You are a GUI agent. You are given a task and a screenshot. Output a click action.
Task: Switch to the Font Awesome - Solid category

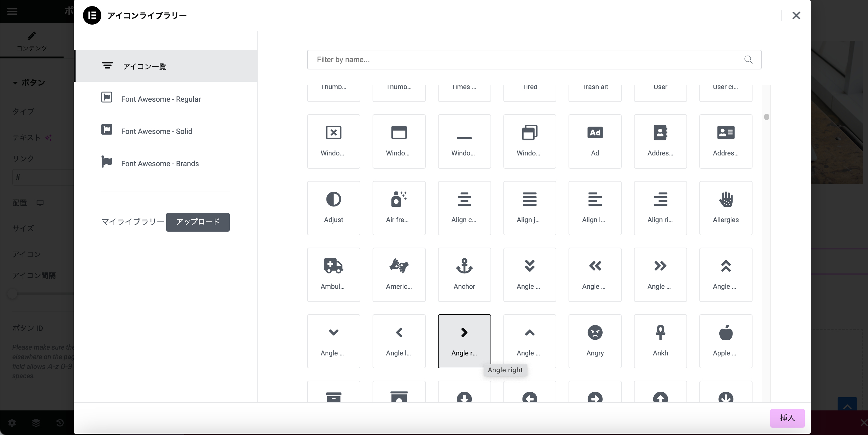[156, 131]
